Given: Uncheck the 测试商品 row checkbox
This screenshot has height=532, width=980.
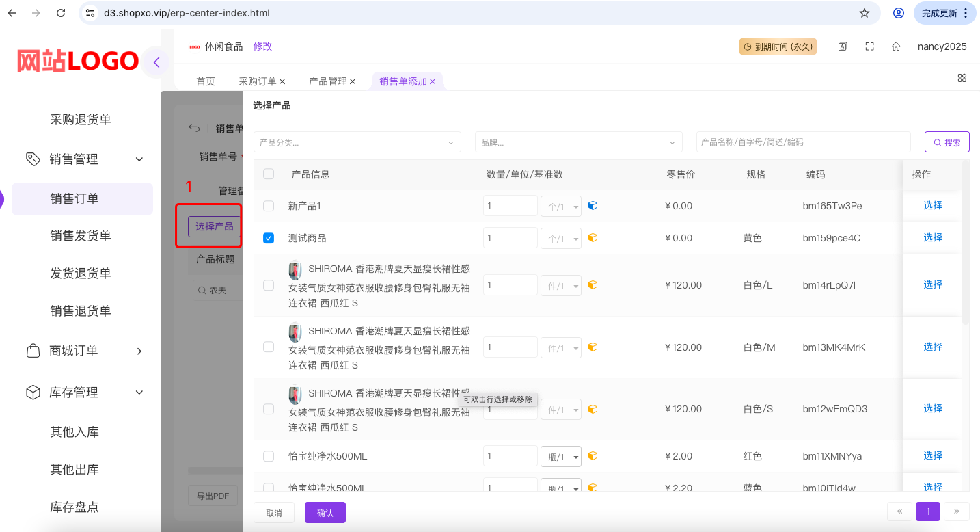Looking at the screenshot, I should click(269, 238).
